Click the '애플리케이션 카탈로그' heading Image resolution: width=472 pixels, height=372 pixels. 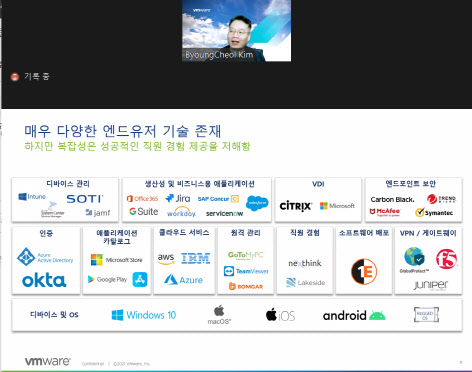pyautogui.click(x=117, y=237)
